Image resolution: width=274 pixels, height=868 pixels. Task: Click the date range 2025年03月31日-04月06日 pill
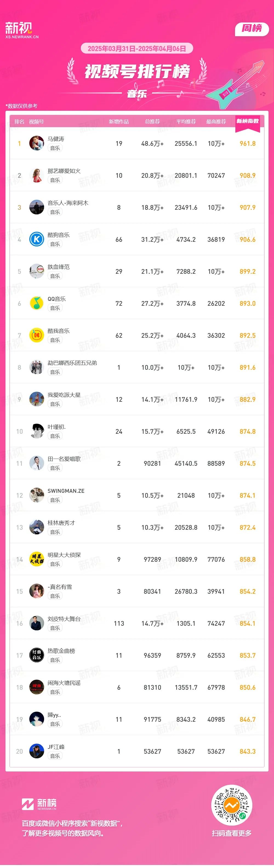(137, 48)
